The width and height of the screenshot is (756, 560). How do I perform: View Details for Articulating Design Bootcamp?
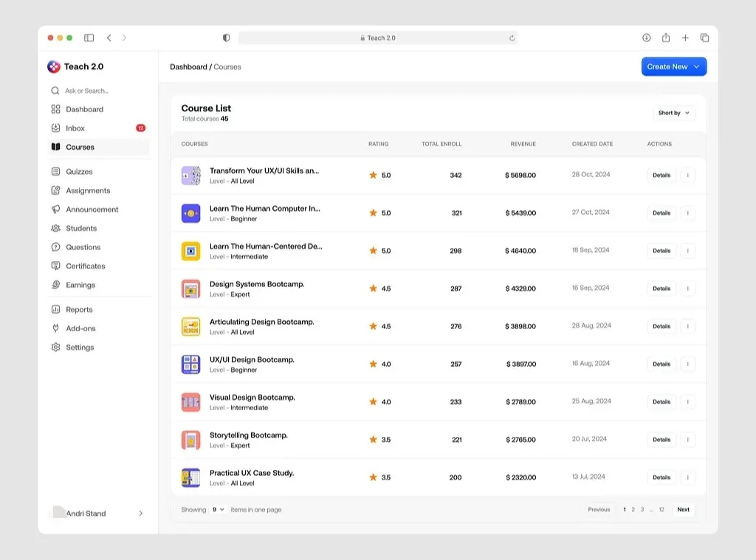(661, 326)
